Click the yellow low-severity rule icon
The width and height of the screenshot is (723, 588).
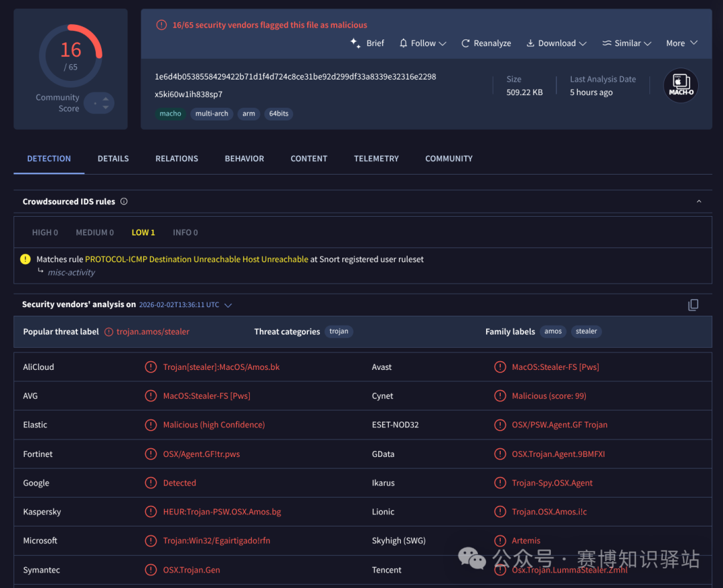point(25,259)
